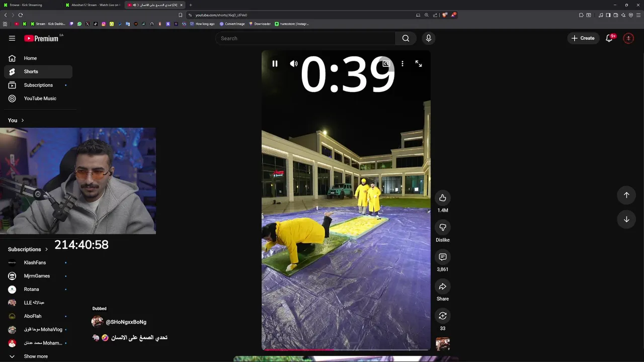Open the comments with 3,861 count
Screen dimensions: 644x362
[443, 257]
